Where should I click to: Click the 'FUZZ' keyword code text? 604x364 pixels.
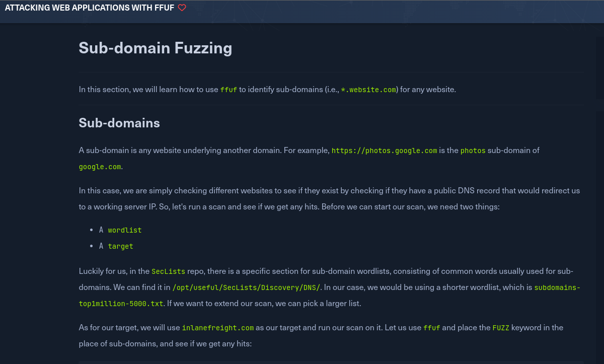[x=501, y=328]
